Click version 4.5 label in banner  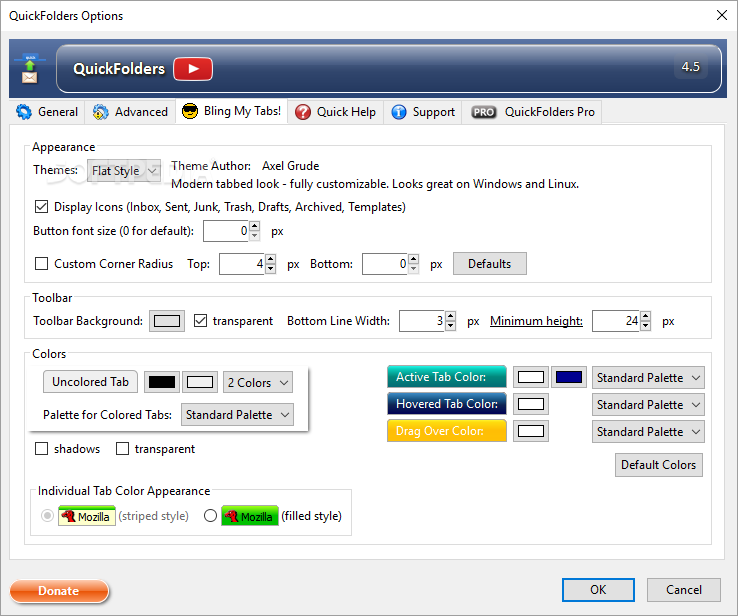(x=690, y=67)
